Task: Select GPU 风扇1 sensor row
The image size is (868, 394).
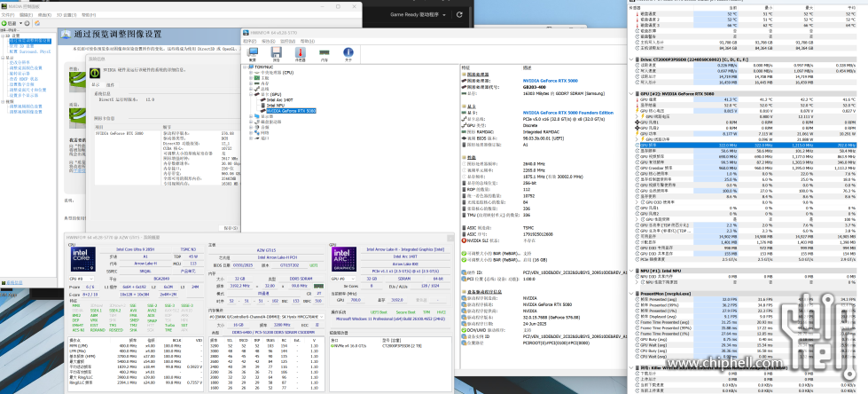Action: pos(748,122)
